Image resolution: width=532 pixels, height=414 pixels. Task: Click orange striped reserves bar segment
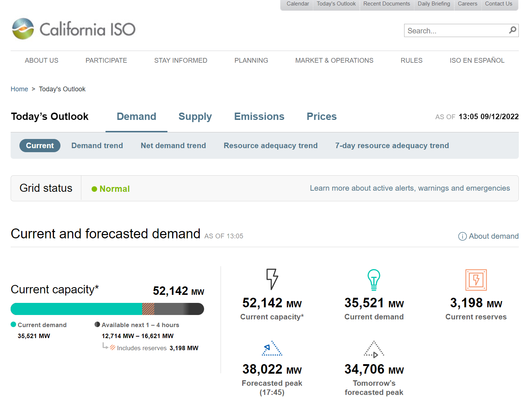pyautogui.click(x=148, y=309)
